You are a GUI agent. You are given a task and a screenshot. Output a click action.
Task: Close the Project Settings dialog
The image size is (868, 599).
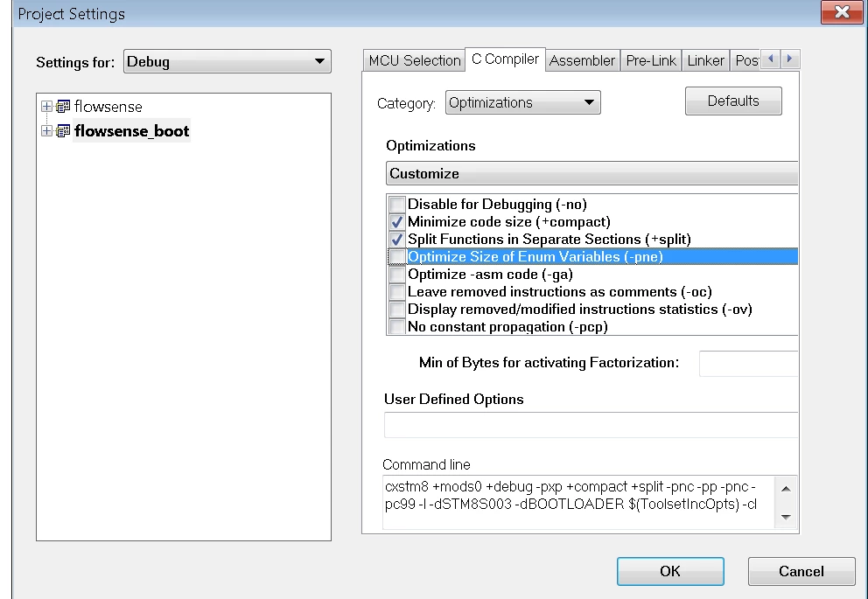point(842,11)
